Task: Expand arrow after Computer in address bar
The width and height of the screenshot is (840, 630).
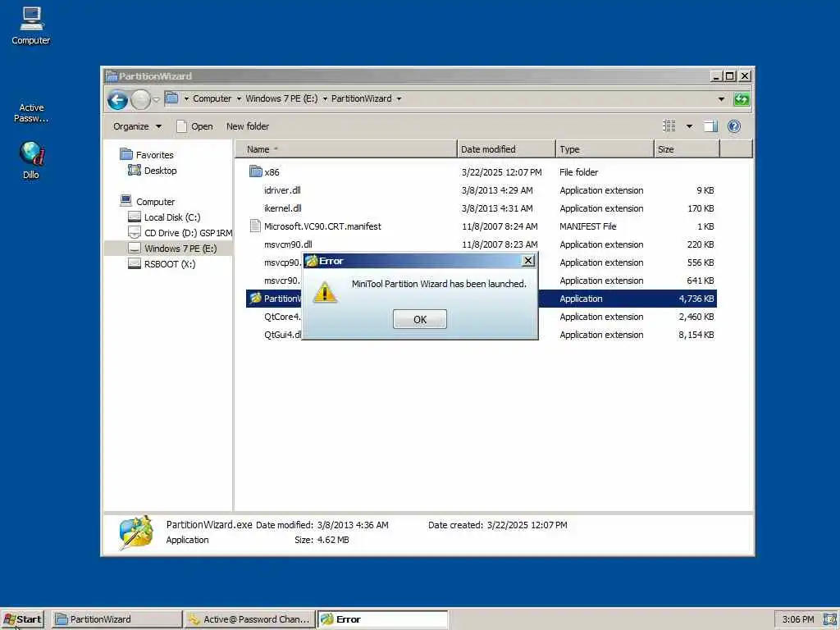Action: [x=239, y=98]
